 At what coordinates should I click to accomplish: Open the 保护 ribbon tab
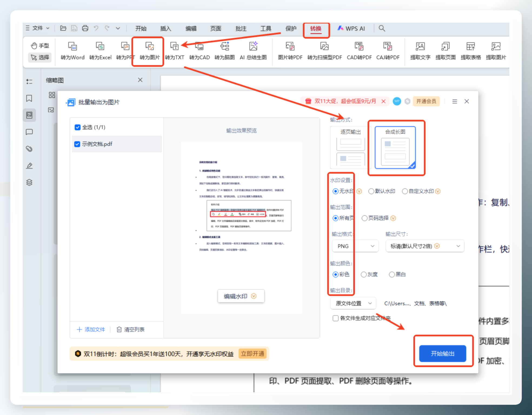tap(291, 28)
